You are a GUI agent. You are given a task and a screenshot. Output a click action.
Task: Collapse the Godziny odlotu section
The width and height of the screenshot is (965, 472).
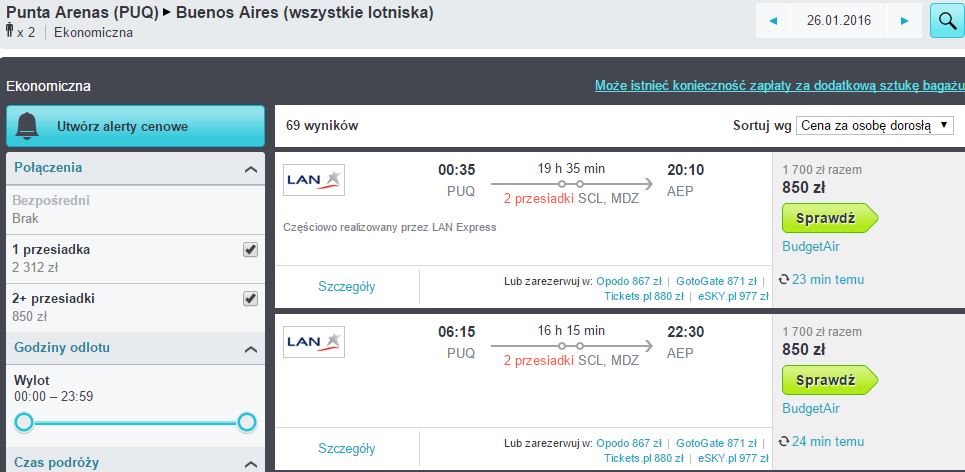(250, 349)
